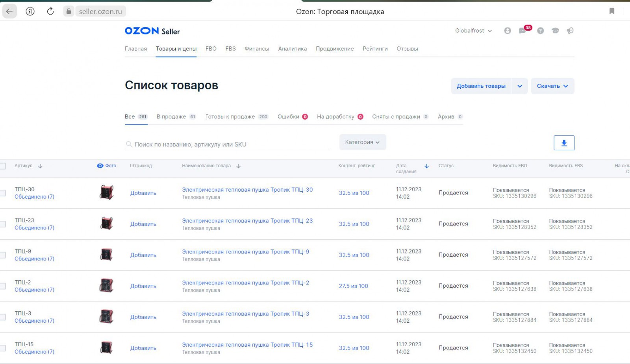Open the FBO menu item
630x364 pixels.
tap(211, 49)
